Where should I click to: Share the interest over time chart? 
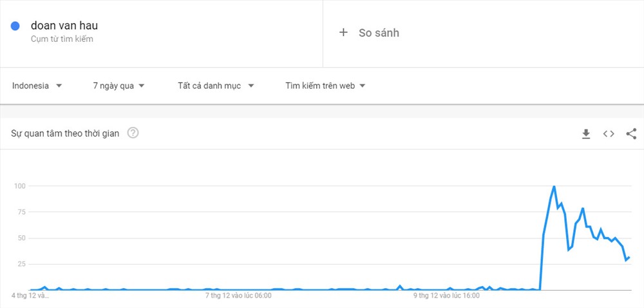631,134
